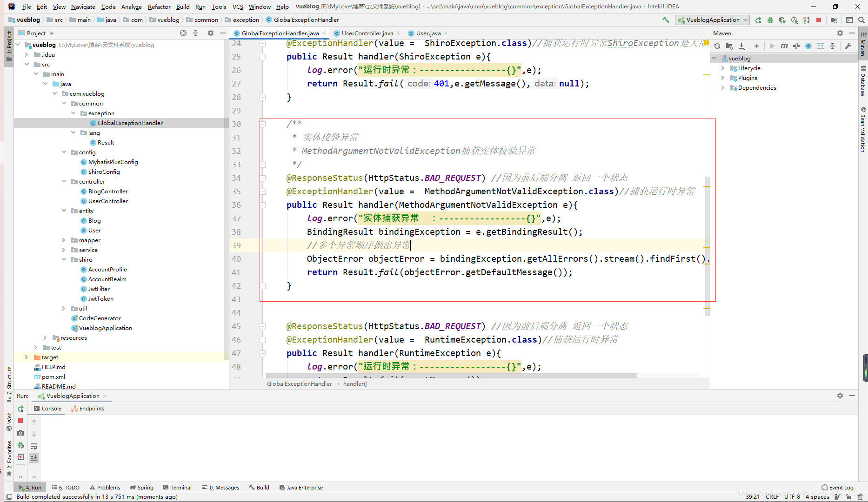Generate sources and update Maven folders

tap(729, 46)
